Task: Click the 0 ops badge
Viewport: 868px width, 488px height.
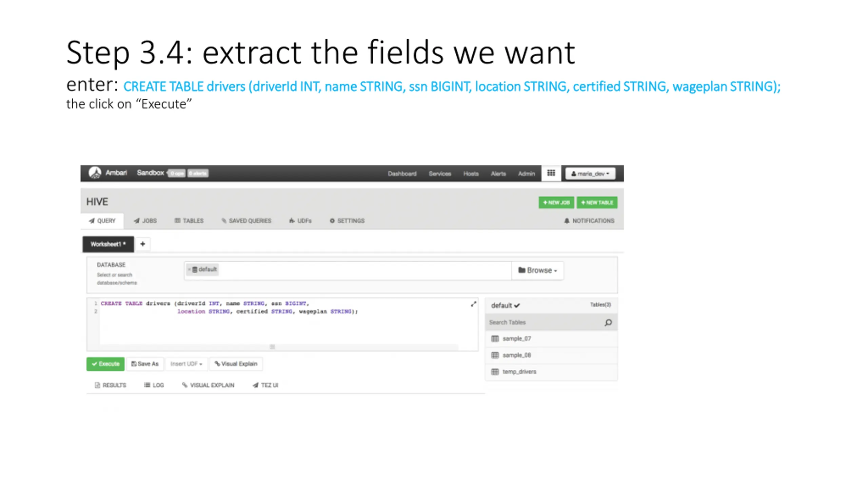Action: (x=177, y=173)
